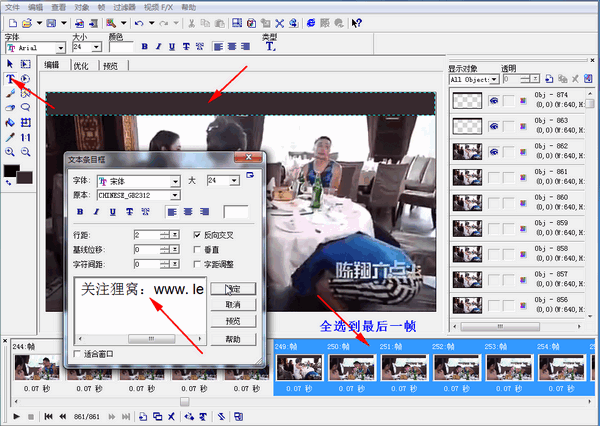
Task: Select the Zoom in magnifier
Action: (10, 152)
